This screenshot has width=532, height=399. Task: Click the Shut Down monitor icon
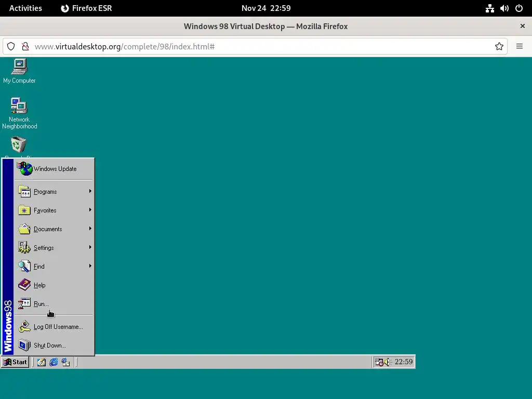coord(24,345)
